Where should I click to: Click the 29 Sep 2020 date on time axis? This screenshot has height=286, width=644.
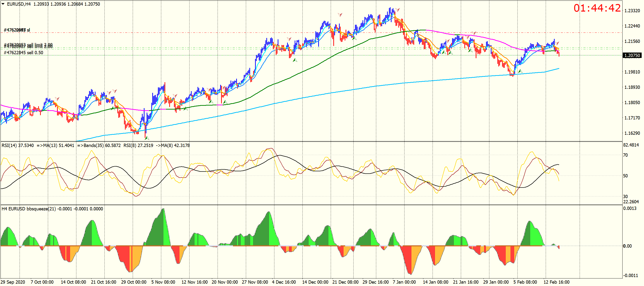click(x=13, y=282)
